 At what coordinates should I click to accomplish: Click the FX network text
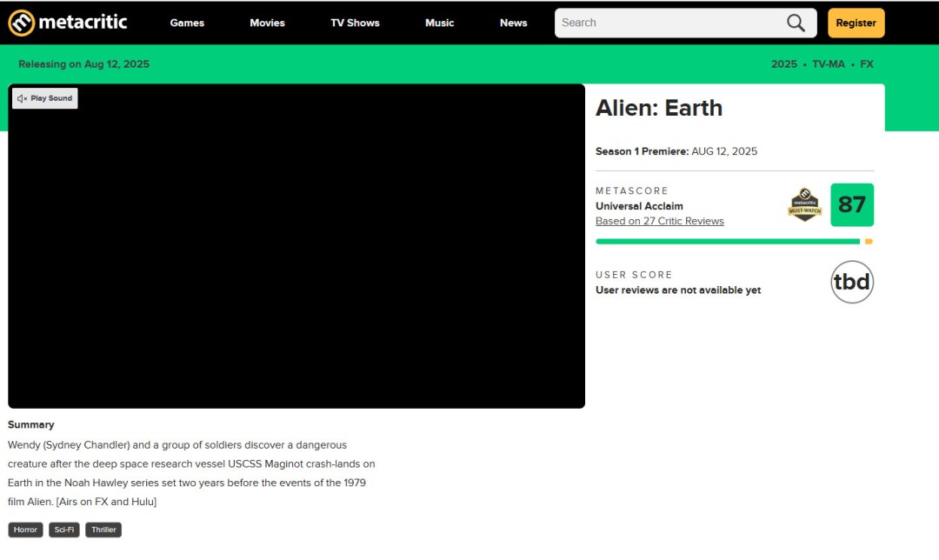pyautogui.click(x=867, y=64)
